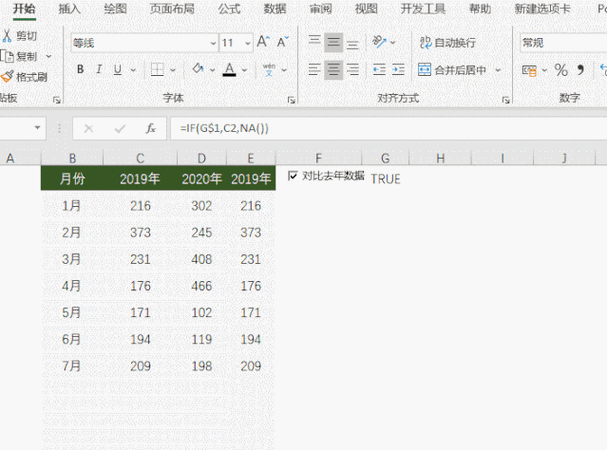Open clipboard pane launcher

pos(57,100)
